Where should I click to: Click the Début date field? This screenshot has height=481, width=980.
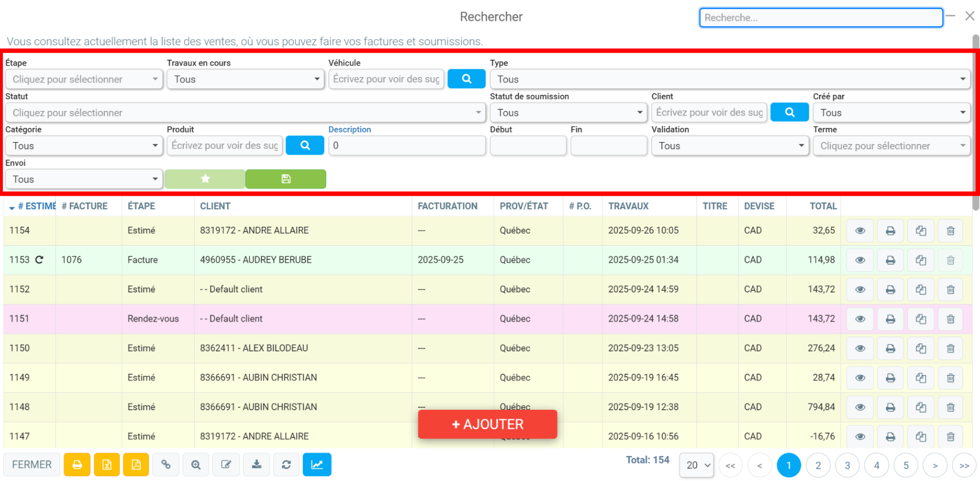[x=528, y=145]
